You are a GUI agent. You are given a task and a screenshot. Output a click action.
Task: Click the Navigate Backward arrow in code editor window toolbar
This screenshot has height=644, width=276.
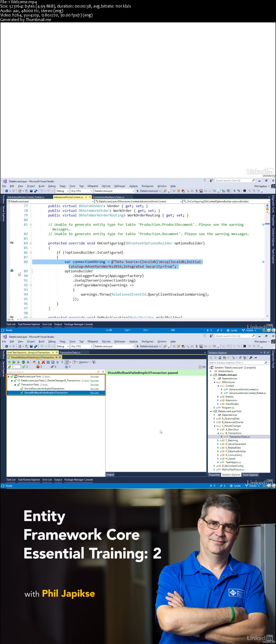coord(6,191)
